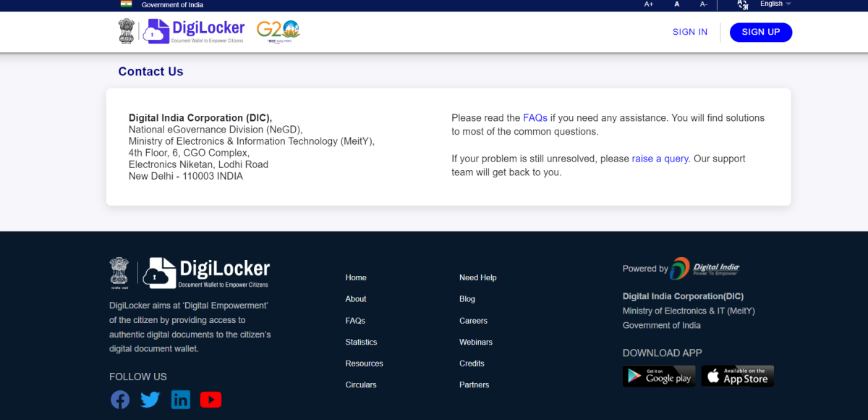Select Circulars in the footer navigation

pos(361,385)
